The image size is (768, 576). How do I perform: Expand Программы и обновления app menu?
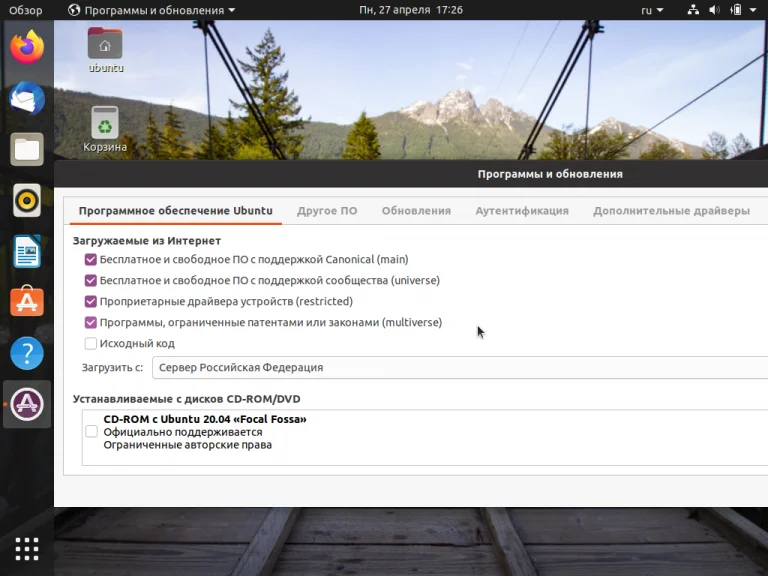pos(152,10)
